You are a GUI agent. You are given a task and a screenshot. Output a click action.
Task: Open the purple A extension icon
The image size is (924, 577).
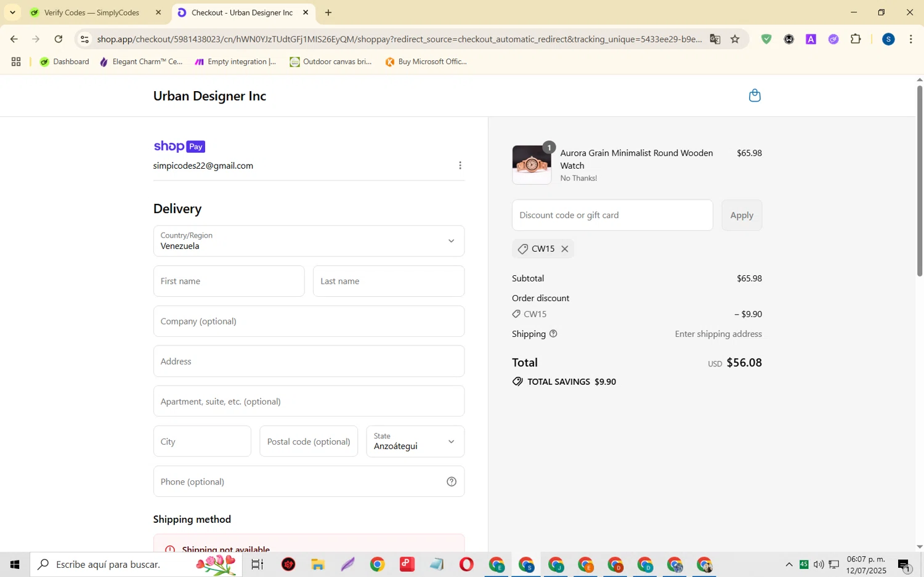[811, 39]
